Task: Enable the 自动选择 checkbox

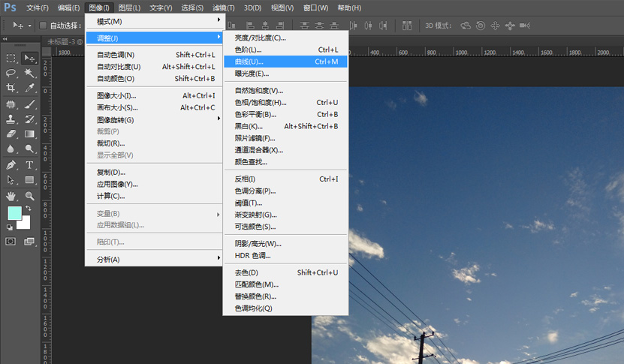Action: click(x=43, y=26)
